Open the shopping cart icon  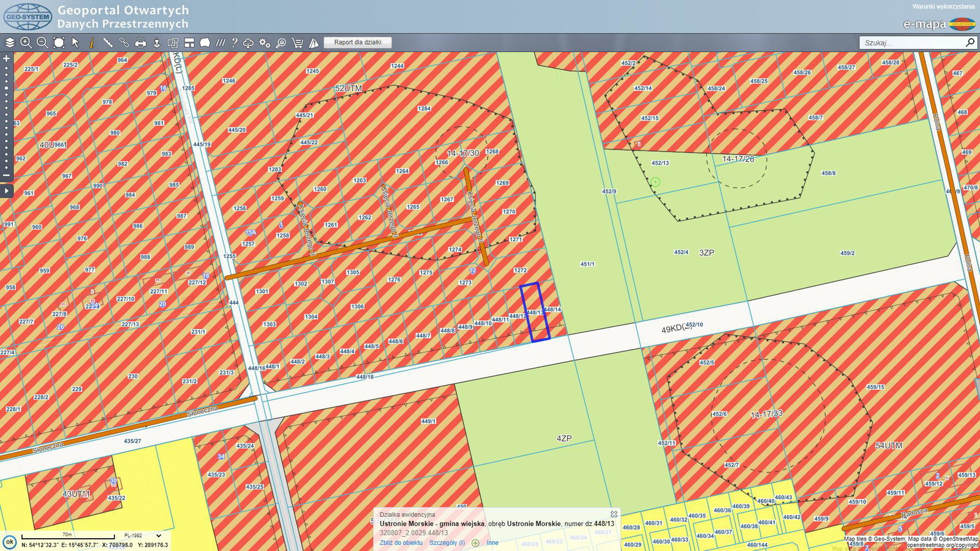298,43
